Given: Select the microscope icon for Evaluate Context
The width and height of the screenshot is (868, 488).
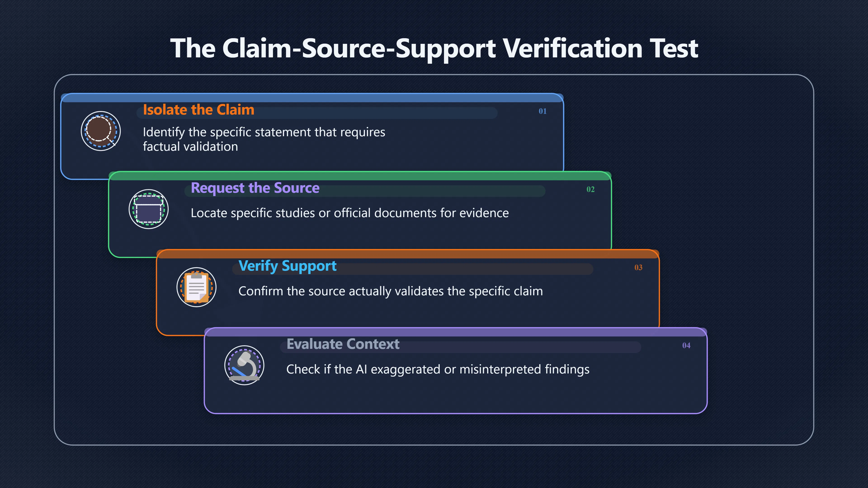Looking at the screenshot, I should [x=244, y=365].
